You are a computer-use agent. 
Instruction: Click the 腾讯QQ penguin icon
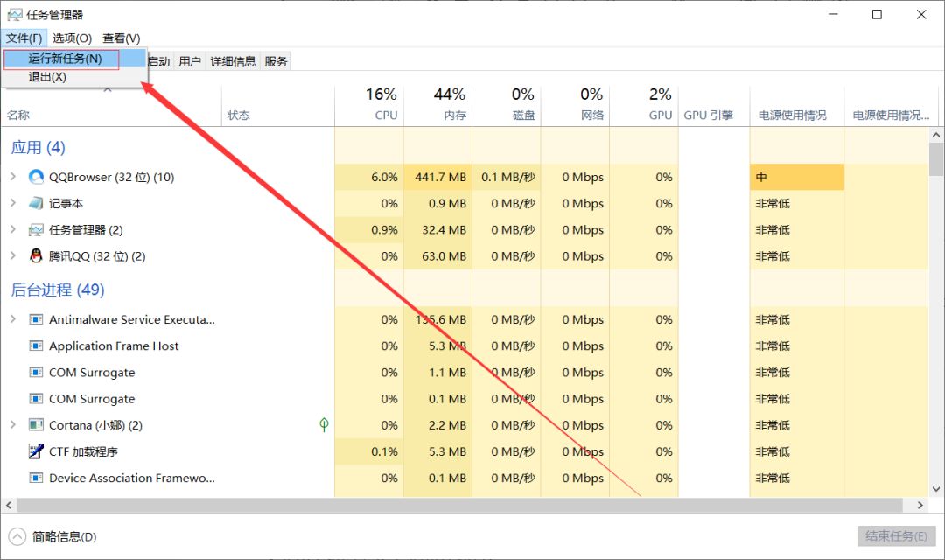(36, 256)
